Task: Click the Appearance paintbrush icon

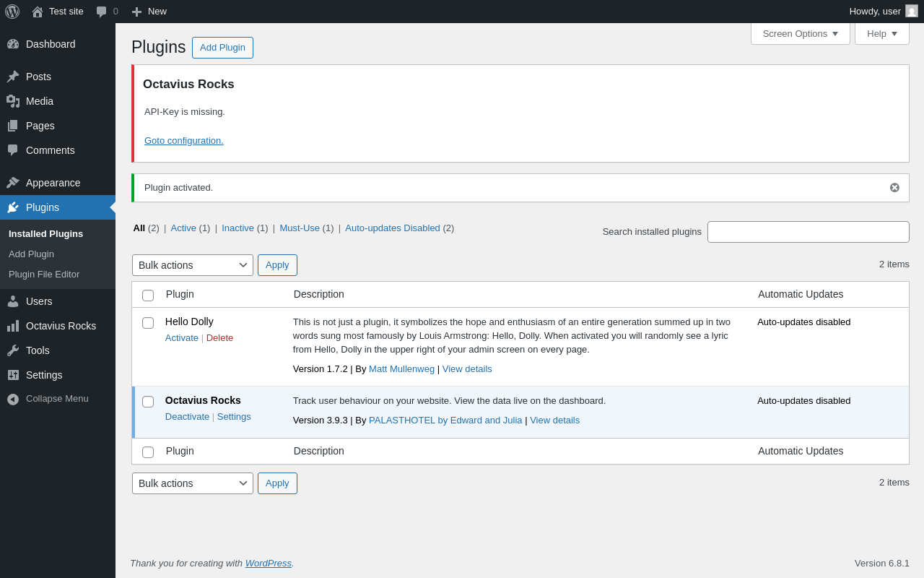Action: click(x=13, y=183)
